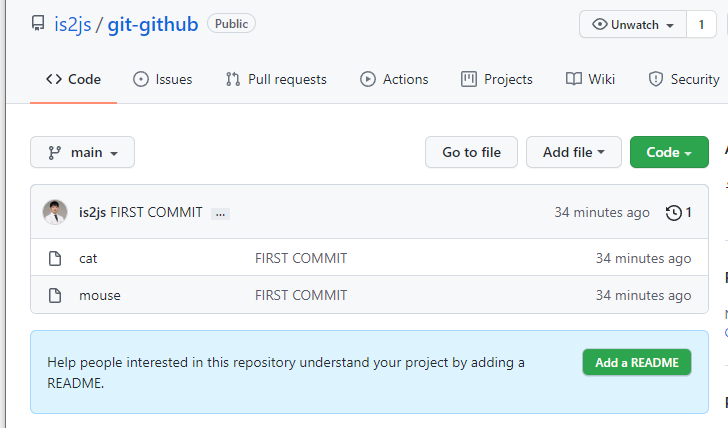Switch to the Projects tab

pos(496,79)
